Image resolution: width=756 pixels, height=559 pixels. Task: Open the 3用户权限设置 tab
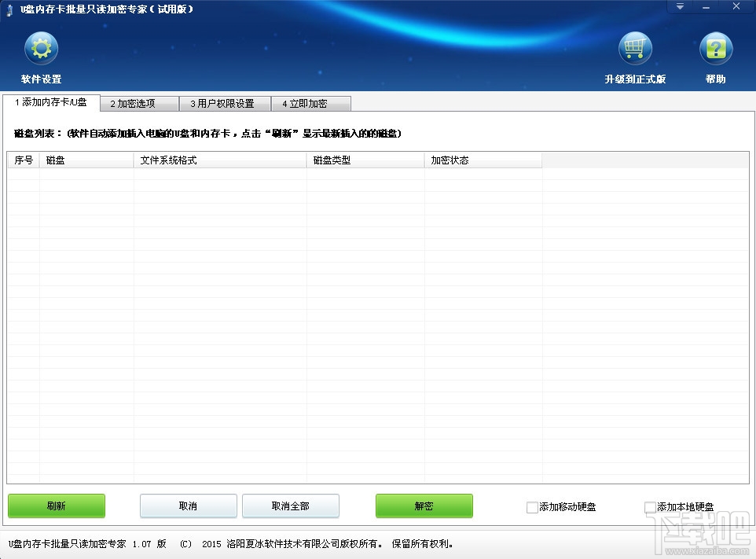click(225, 102)
